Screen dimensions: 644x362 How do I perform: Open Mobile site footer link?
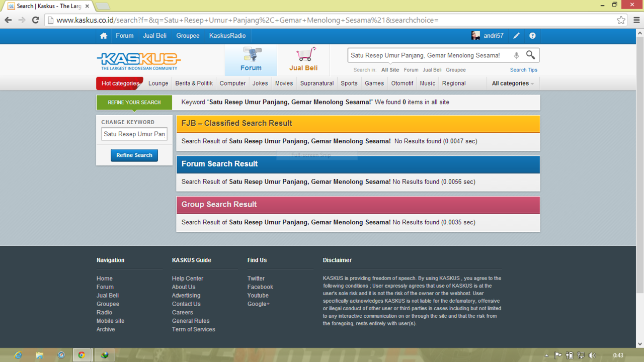pyautogui.click(x=110, y=321)
